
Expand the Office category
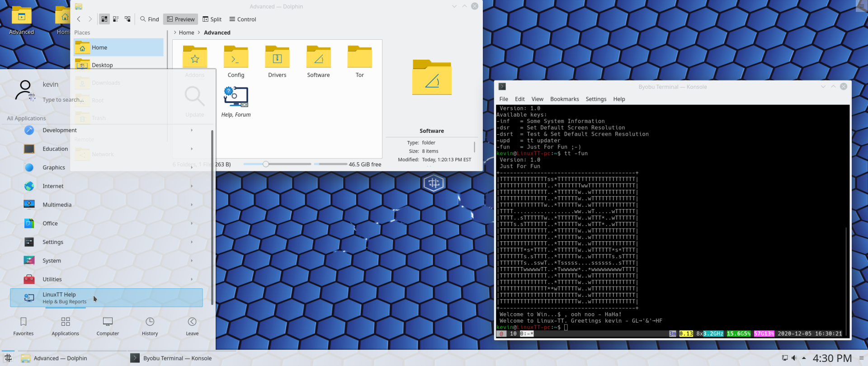pos(107,223)
